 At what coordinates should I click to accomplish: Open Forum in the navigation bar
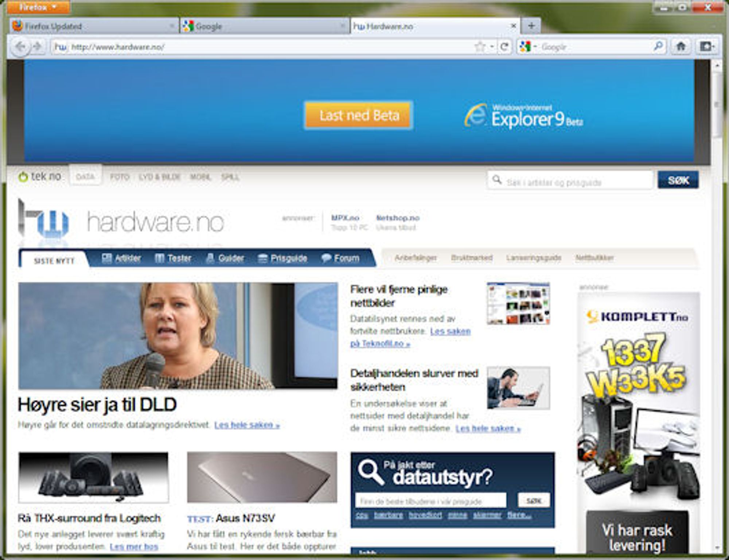click(340, 258)
